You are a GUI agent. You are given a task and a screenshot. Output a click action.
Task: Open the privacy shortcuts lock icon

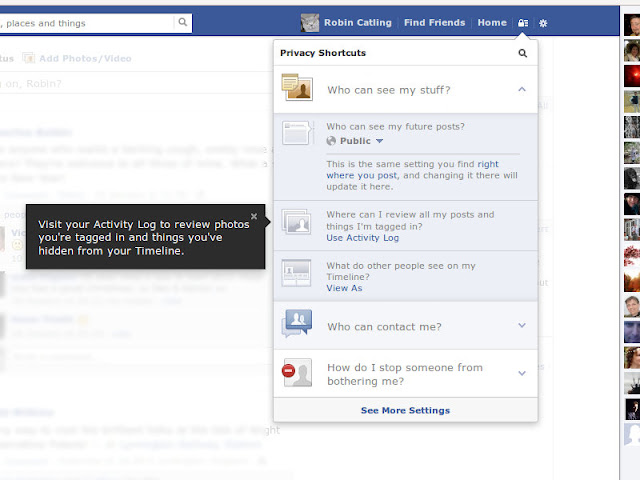tap(523, 23)
